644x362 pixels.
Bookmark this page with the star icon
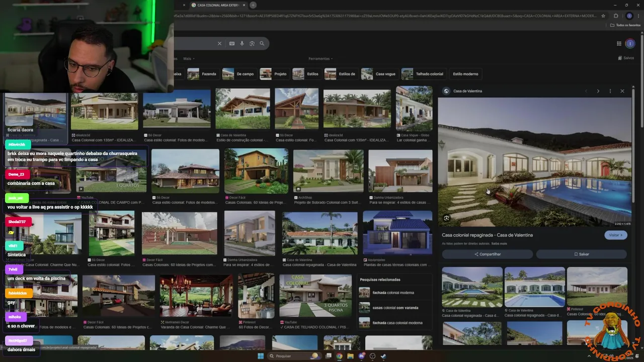(603, 16)
